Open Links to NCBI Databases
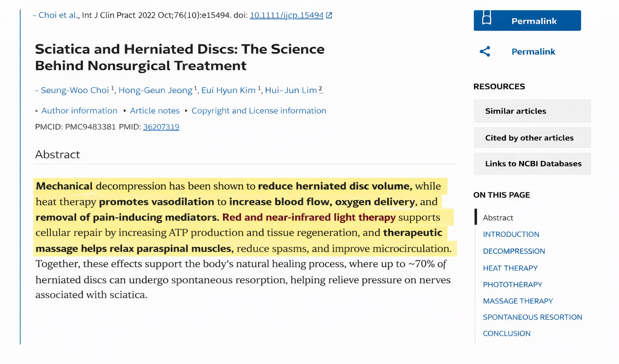The image size is (619, 364). click(x=532, y=163)
